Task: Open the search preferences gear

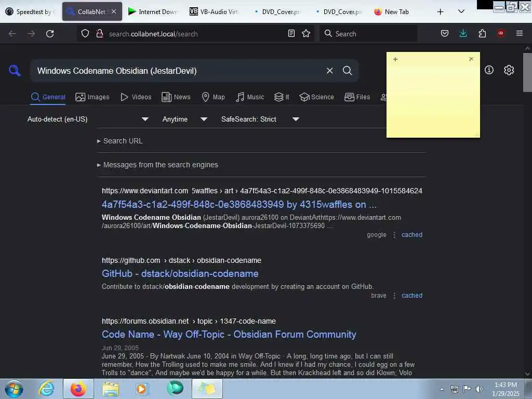Action: [509, 70]
